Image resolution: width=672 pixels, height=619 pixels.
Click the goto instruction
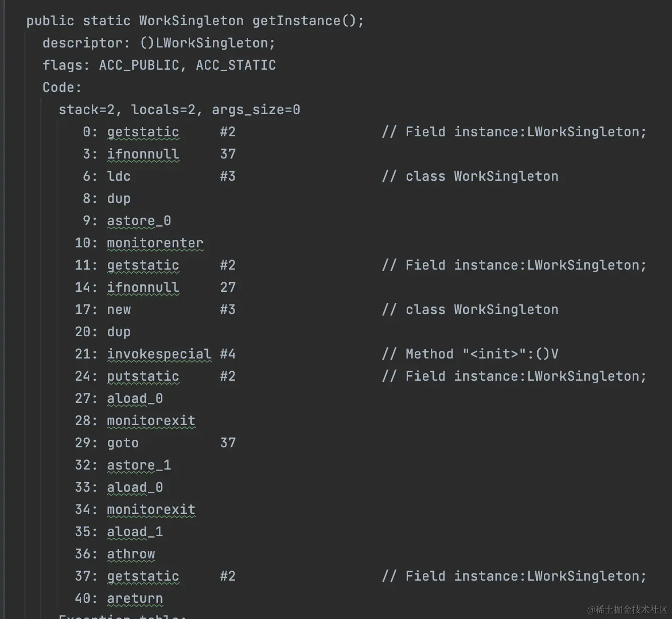[123, 443]
